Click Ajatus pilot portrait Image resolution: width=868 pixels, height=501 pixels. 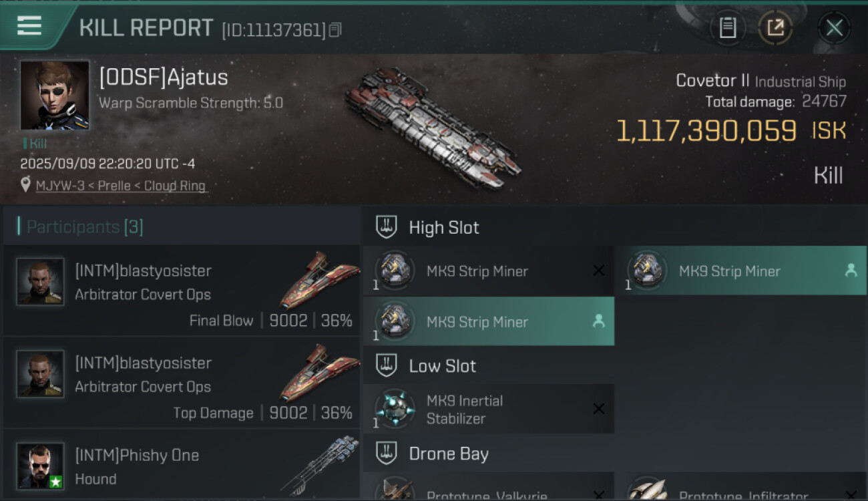coord(54,95)
